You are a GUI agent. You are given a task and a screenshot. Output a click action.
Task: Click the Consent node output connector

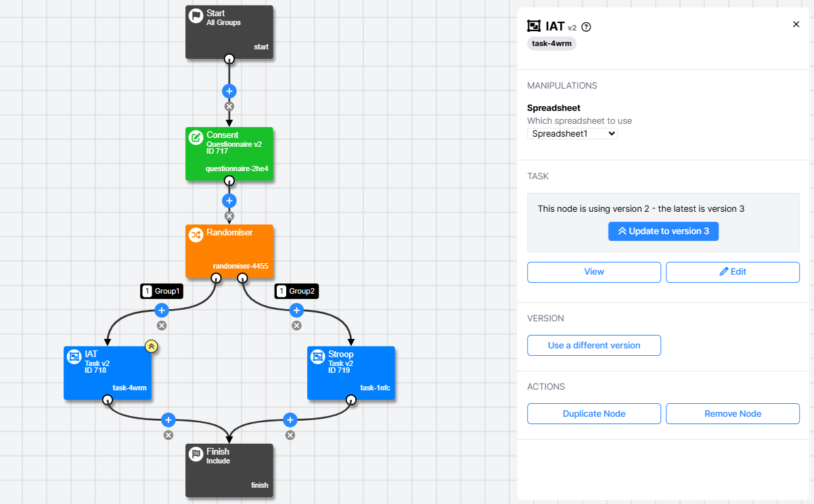pos(229,181)
